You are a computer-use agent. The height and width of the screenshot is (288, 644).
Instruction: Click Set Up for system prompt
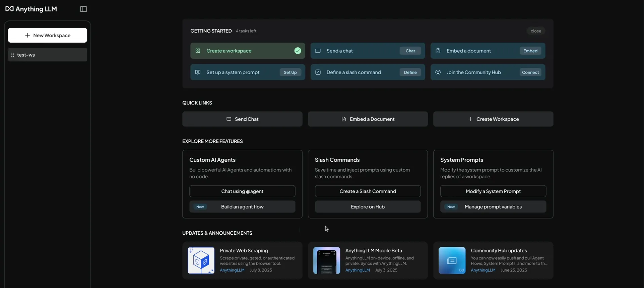(290, 72)
